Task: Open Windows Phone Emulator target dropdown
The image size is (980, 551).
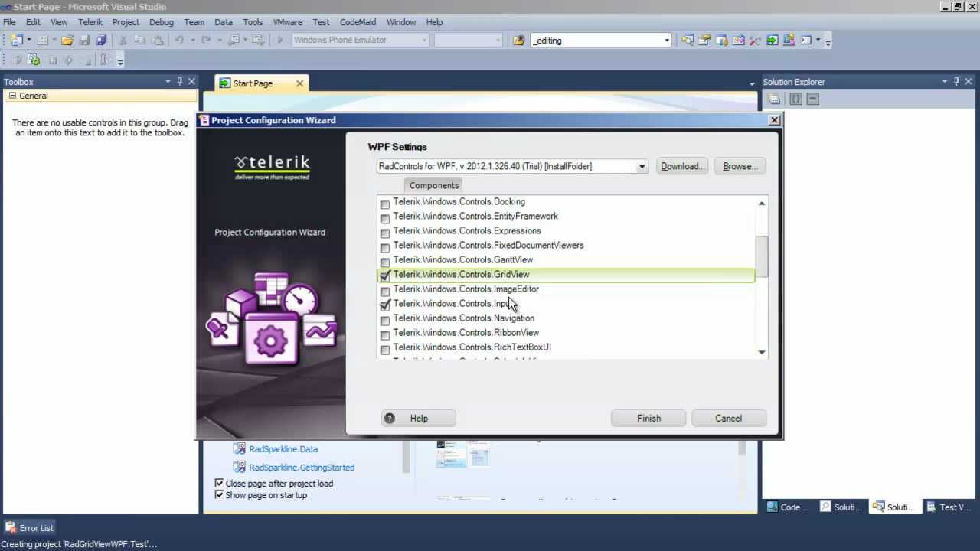Action: [424, 40]
